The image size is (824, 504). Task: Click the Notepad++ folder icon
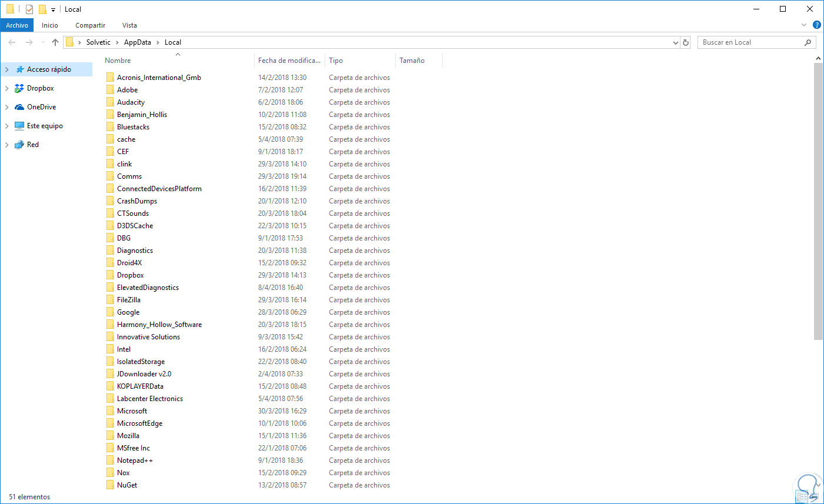[110, 460]
